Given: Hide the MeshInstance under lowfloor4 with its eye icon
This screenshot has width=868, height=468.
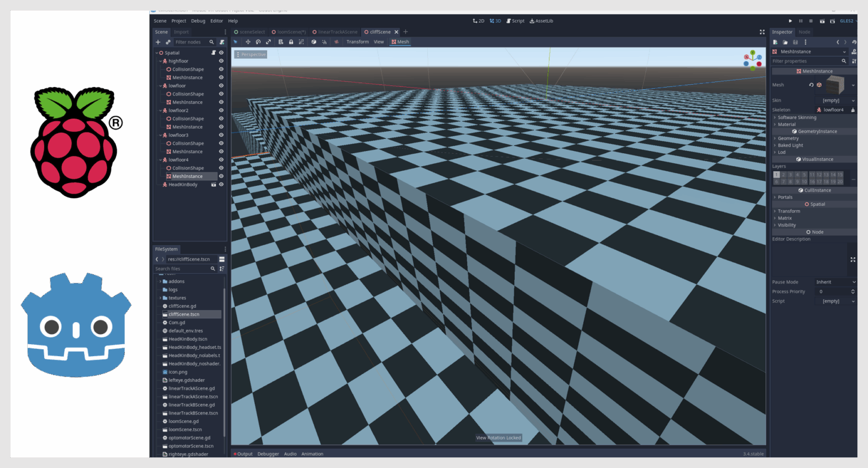Looking at the screenshot, I should (x=220, y=176).
